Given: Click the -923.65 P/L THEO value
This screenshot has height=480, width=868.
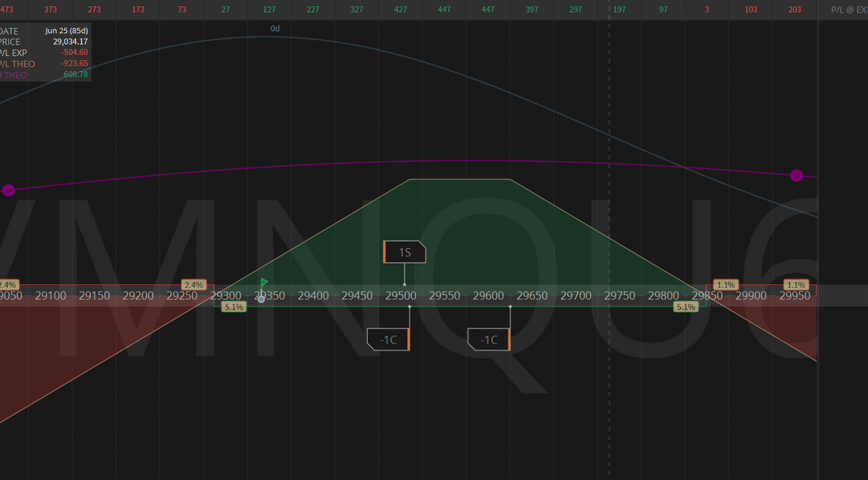Looking at the screenshot, I should tap(74, 64).
